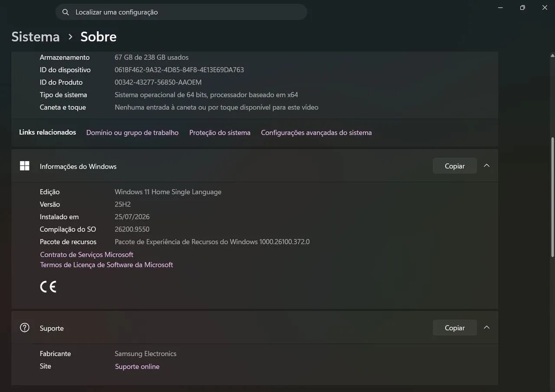Image resolution: width=555 pixels, height=392 pixels.
Task: Go back to Sistema in breadcrumb
Action: click(x=36, y=37)
